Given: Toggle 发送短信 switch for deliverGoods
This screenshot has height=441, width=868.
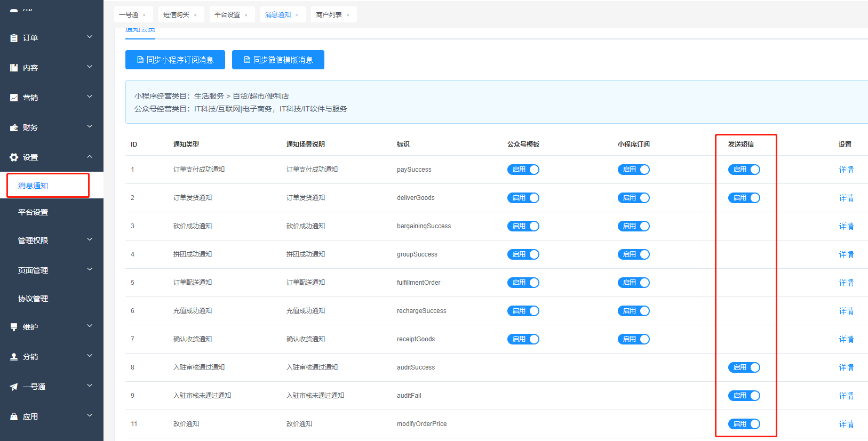Looking at the screenshot, I should click(744, 198).
